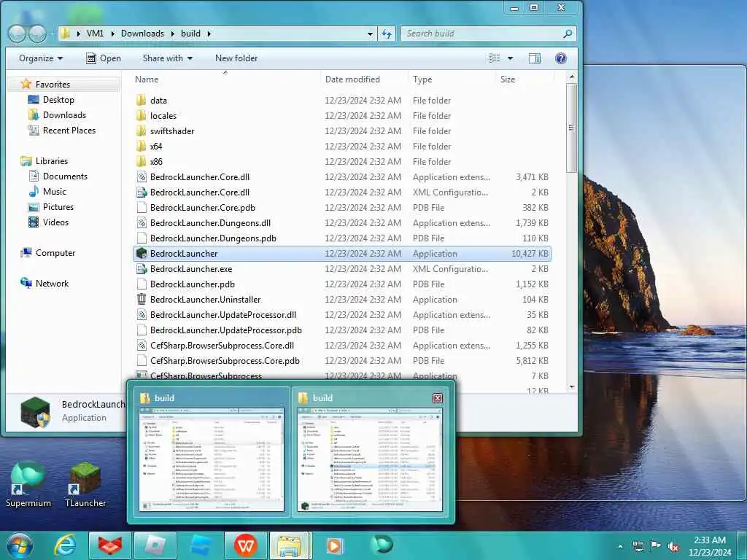Select the x86 folder
Screen dimensions: 747x560
(x=342, y=161)
